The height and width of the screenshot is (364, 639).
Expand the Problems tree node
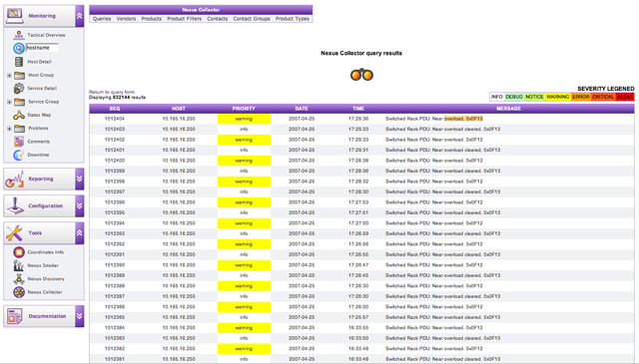pos(9,129)
